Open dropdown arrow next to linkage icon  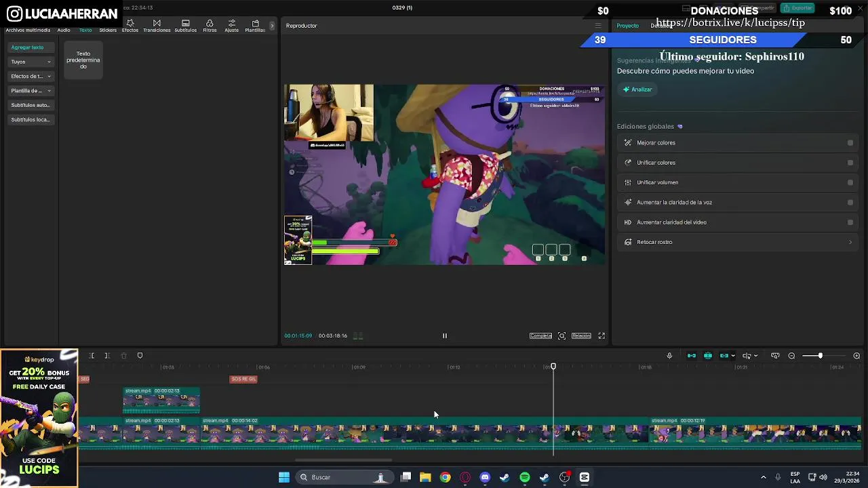click(x=733, y=356)
